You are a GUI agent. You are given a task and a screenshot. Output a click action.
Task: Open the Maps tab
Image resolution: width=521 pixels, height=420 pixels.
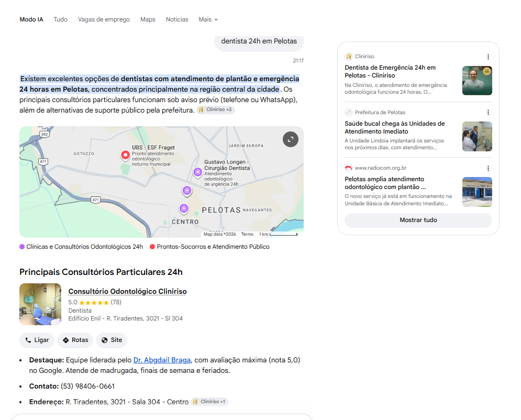pos(148,19)
